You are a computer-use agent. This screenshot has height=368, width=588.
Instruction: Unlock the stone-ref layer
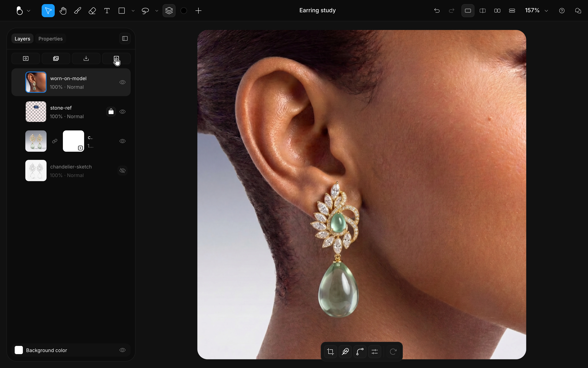click(x=111, y=112)
